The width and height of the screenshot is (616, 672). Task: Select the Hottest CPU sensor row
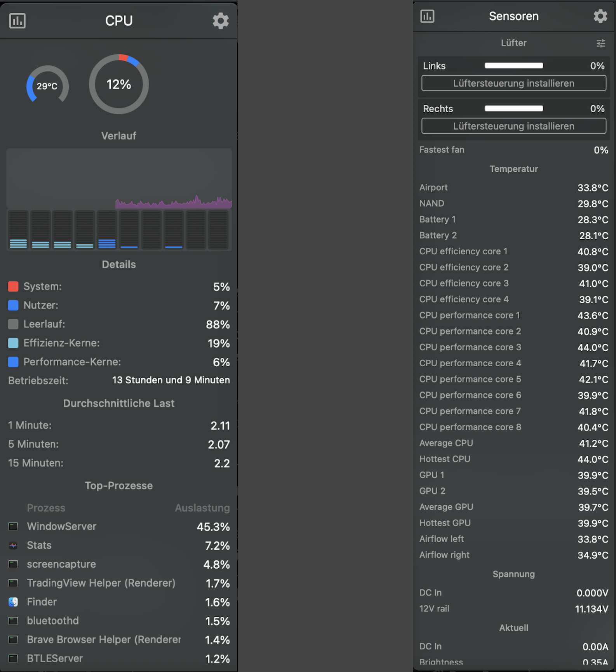(x=513, y=459)
